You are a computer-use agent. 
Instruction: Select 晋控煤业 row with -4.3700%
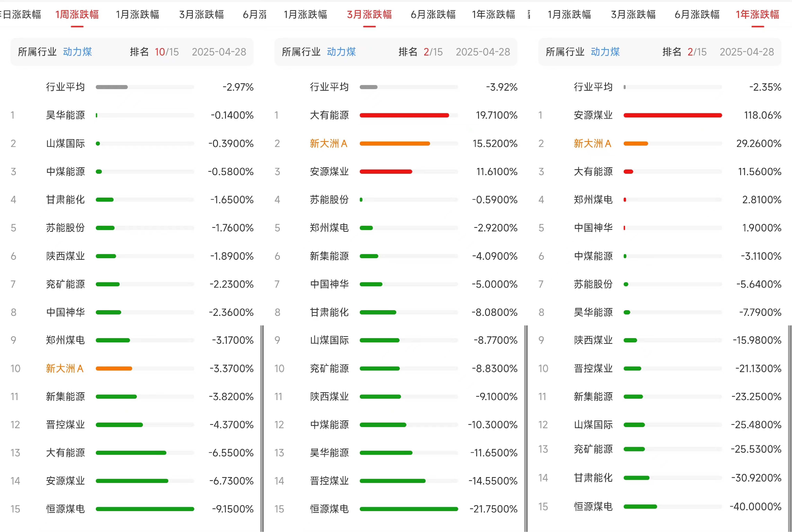(x=132, y=425)
